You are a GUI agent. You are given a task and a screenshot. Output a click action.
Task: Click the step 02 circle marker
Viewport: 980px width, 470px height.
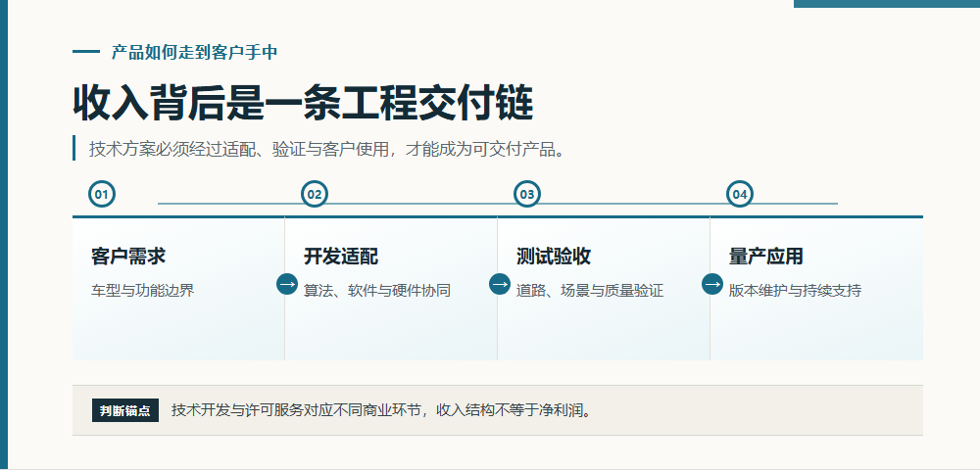[x=315, y=194]
